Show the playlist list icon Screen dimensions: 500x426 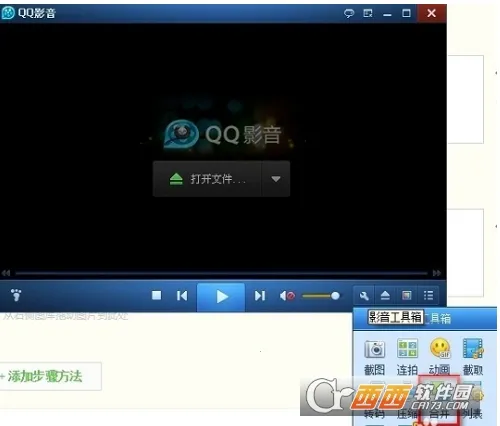point(428,296)
